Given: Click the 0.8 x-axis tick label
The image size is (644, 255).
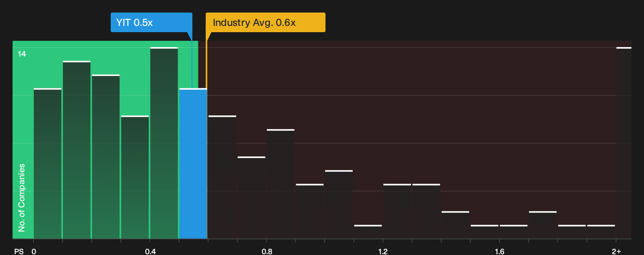Looking at the screenshot, I should tap(267, 251).
